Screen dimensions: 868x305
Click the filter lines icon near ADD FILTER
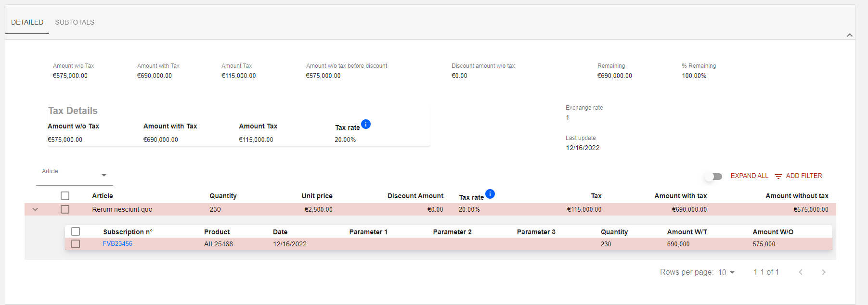pyautogui.click(x=778, y=177)
